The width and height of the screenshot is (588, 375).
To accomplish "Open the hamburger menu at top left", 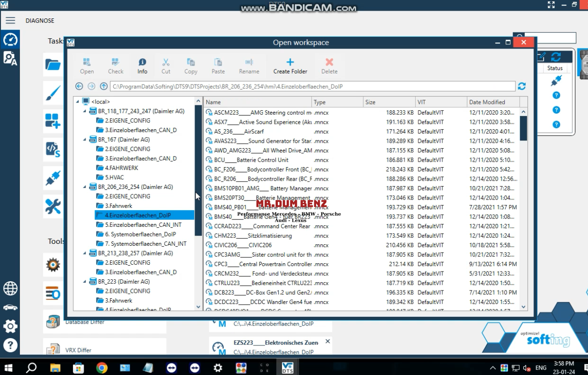I will [10, 20].
